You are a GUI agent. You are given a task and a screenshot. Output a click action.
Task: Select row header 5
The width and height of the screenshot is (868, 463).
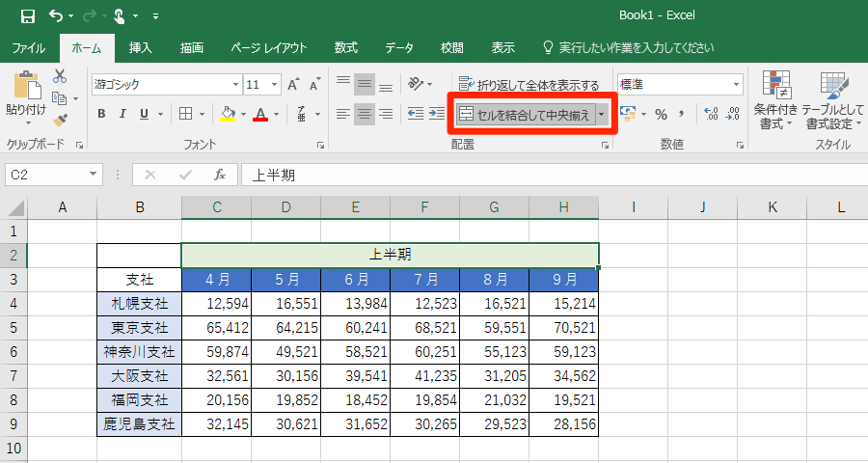pos(14,328)
